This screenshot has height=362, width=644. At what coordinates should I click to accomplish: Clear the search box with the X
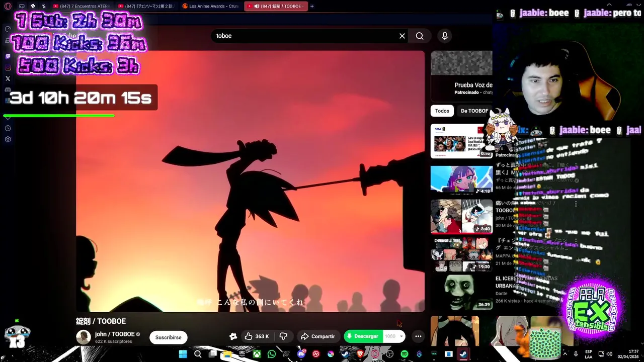[402, 36]
